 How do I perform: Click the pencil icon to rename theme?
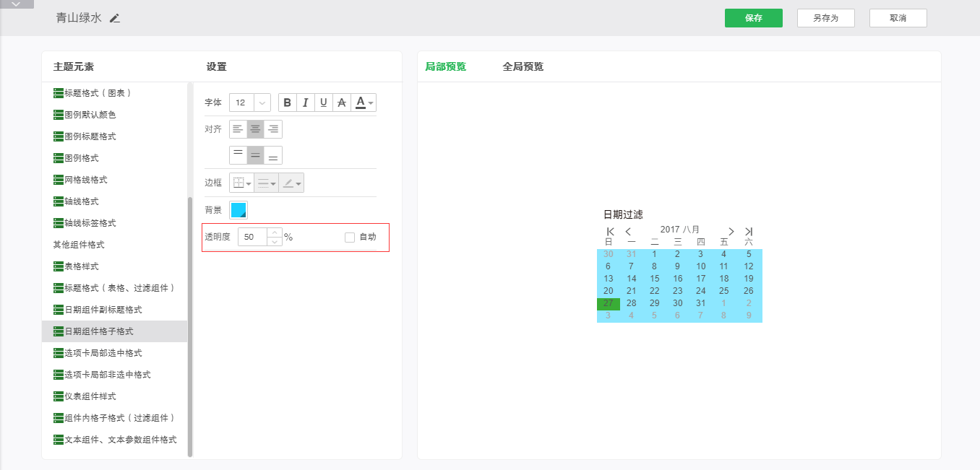click(x=115, y=18)
